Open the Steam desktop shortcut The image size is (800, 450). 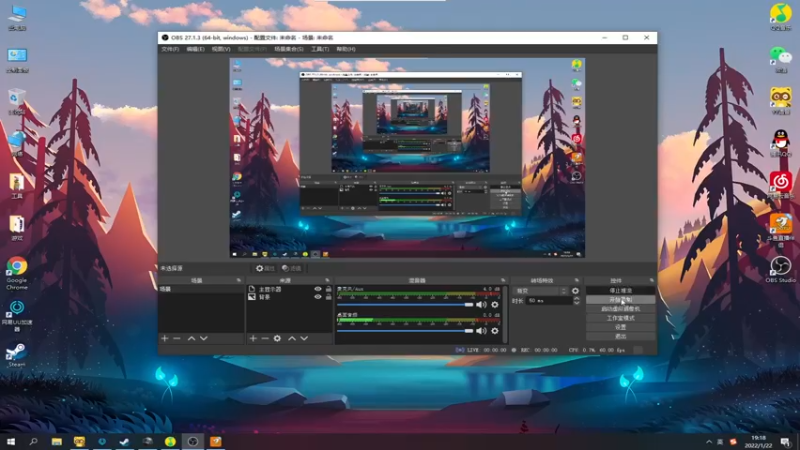click(x=16, y=355)
